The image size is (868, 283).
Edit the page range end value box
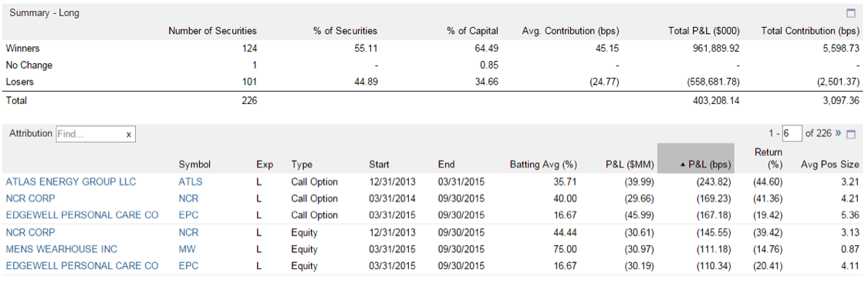pyautogui.click(x=792, y=133)
